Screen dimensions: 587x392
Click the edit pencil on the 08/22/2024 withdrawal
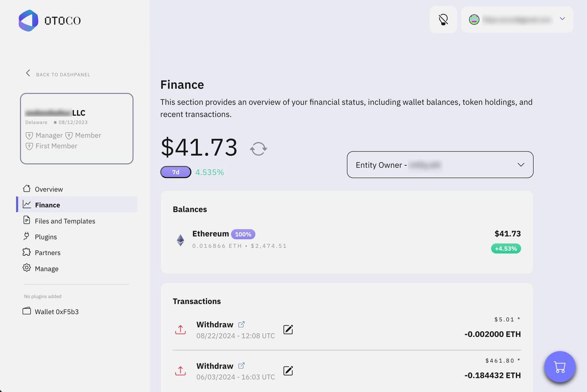click(x=288, y=329)
